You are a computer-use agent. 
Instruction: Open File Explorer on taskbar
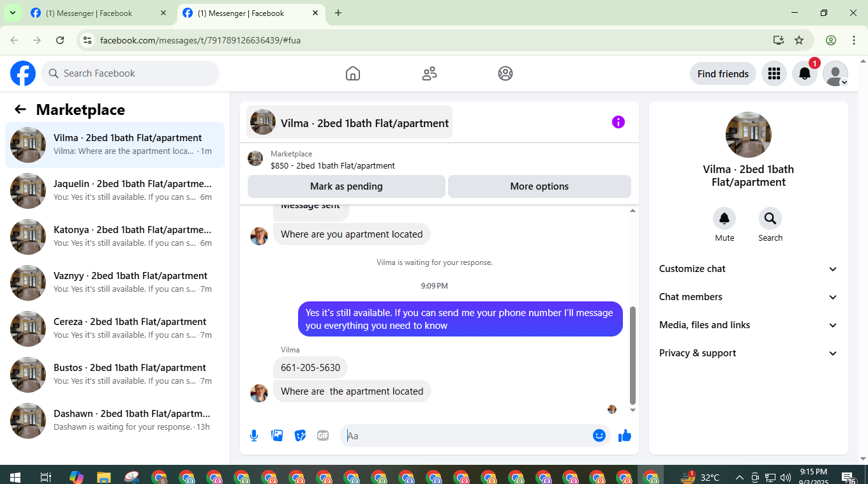[x=103, y=477]
